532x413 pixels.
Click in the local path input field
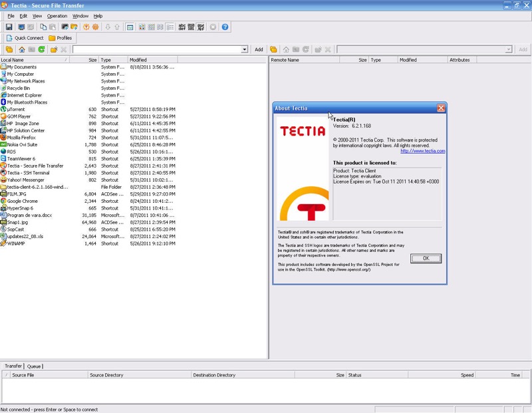coord(156,50)
